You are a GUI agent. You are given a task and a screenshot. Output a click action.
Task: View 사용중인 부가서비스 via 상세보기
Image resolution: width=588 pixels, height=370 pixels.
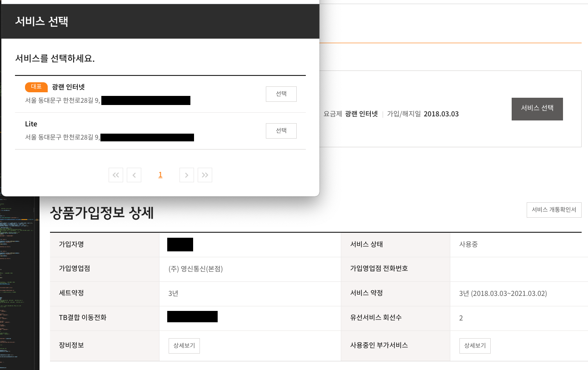point(475,346)
